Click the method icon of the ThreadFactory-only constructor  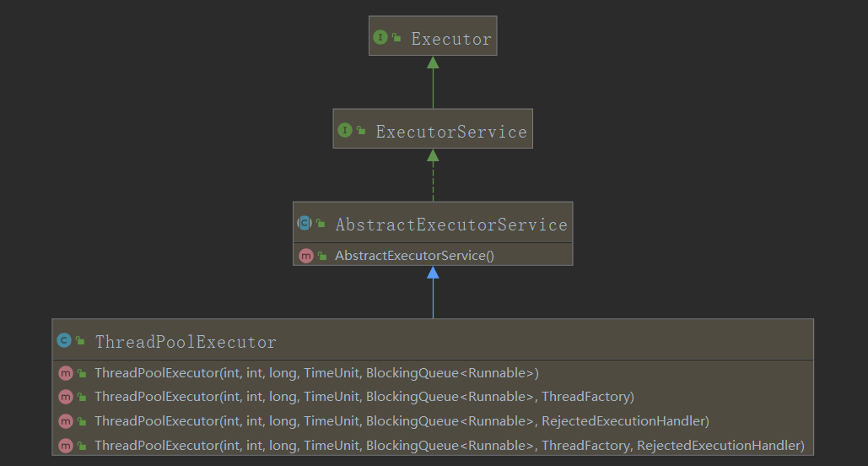click(66, 397)
